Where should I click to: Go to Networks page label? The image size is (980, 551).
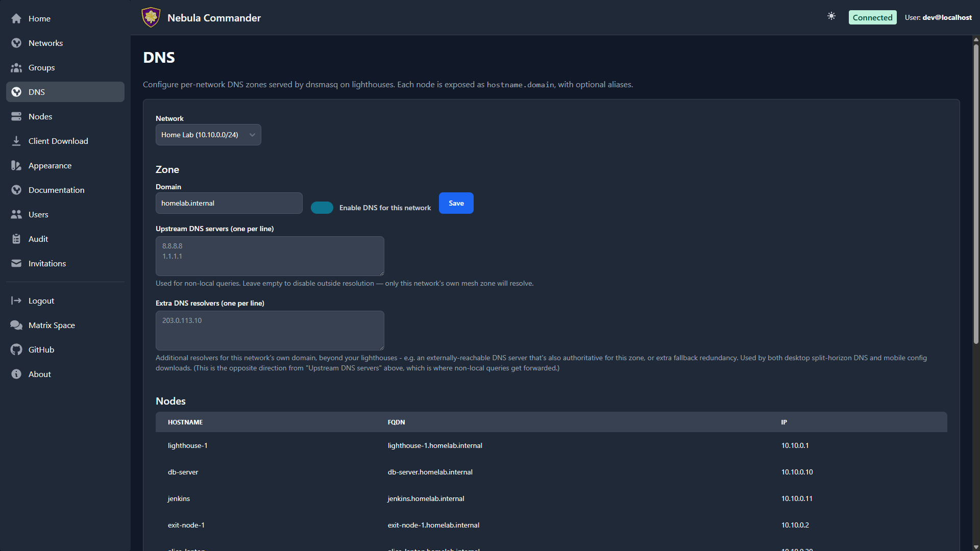tap(45, 43)
